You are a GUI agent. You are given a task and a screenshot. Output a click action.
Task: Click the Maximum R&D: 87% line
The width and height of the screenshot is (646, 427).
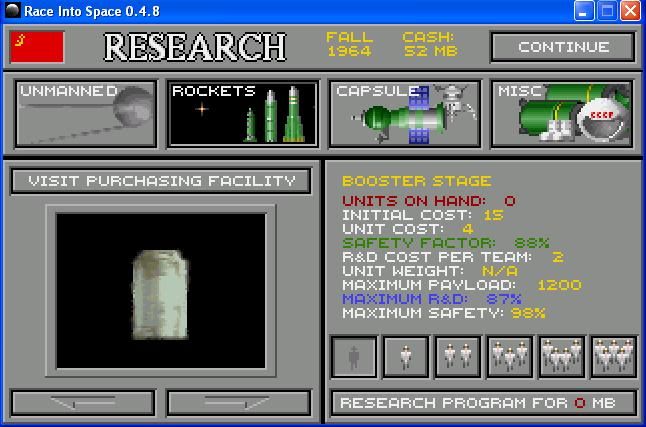point(432,299)
